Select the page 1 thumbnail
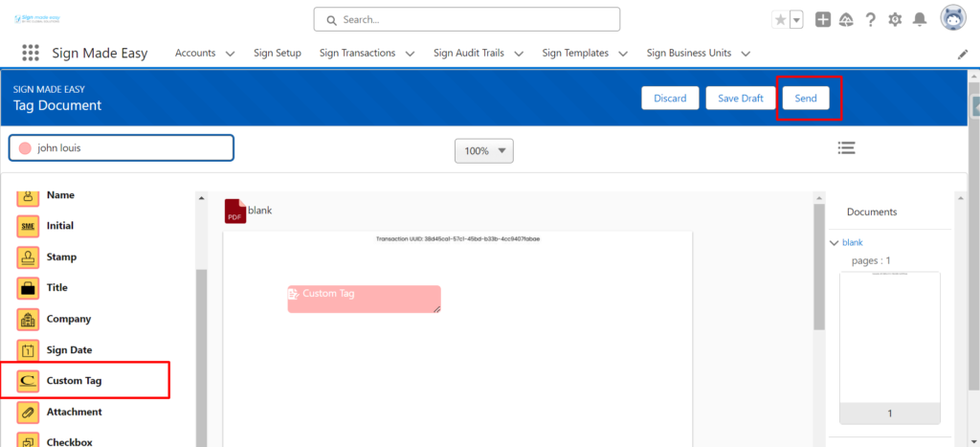The image size is (980, 447). [889, 347]
